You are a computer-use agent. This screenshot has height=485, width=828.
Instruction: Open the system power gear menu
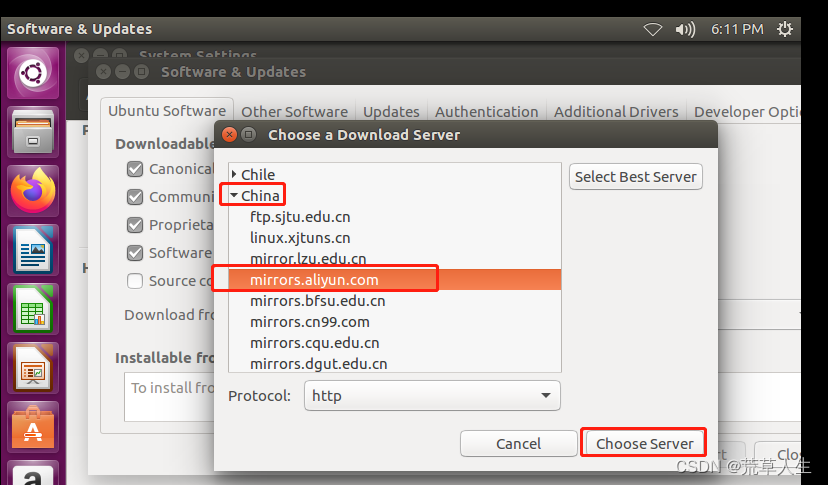tap(785, 29)
